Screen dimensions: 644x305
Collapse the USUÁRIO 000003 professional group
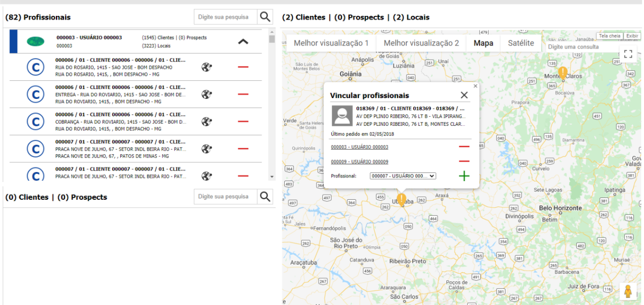(x=243, y=41)
